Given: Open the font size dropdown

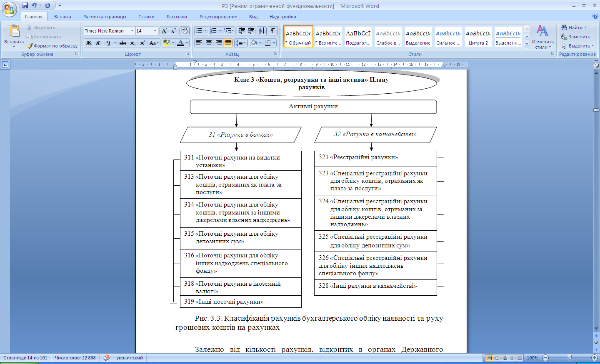Looking at the screenshot, I should pos(155,31).
